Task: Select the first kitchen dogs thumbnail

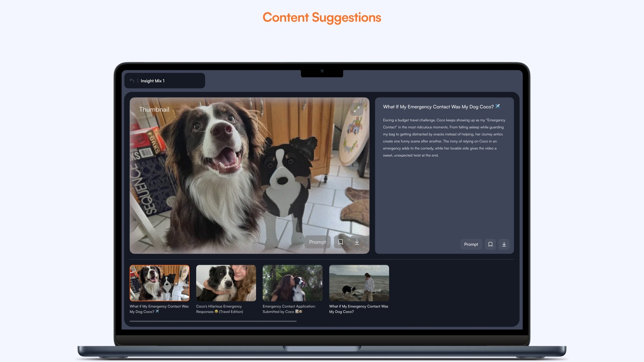Action: 159,283
